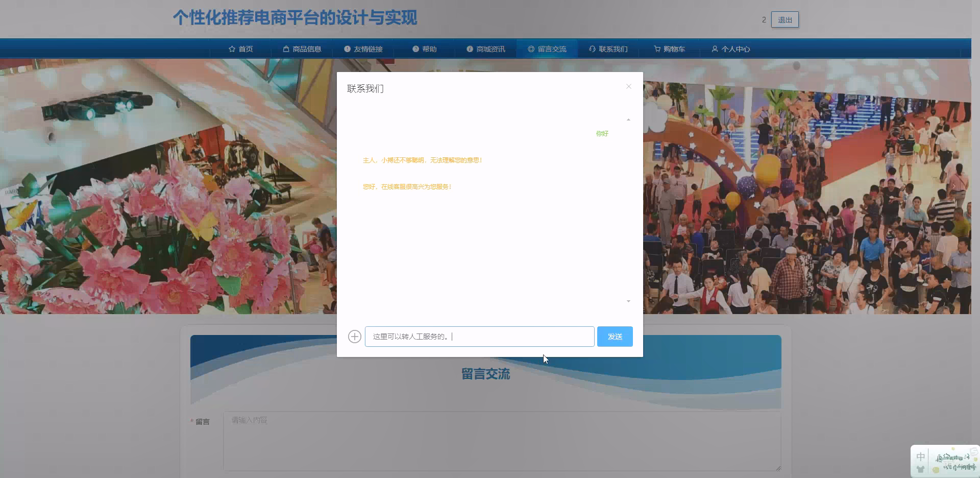Open 联系我们 in the navigation bar
980x478 pixels.
coord(608,49)
